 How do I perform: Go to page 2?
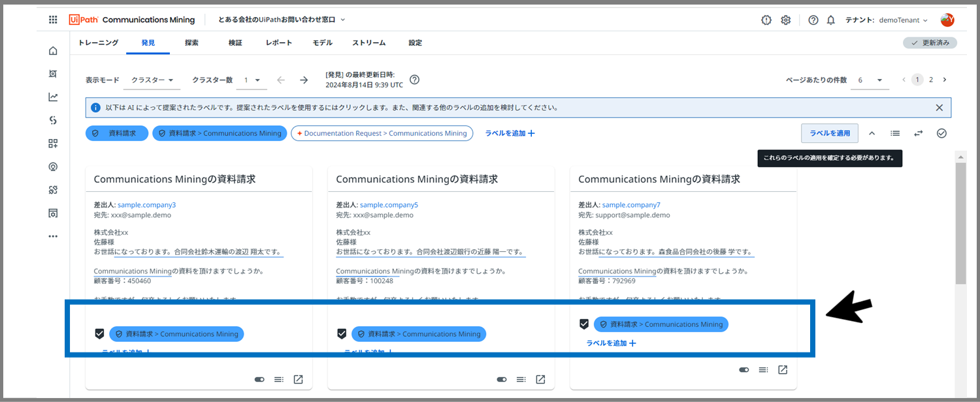click(931, 80)
